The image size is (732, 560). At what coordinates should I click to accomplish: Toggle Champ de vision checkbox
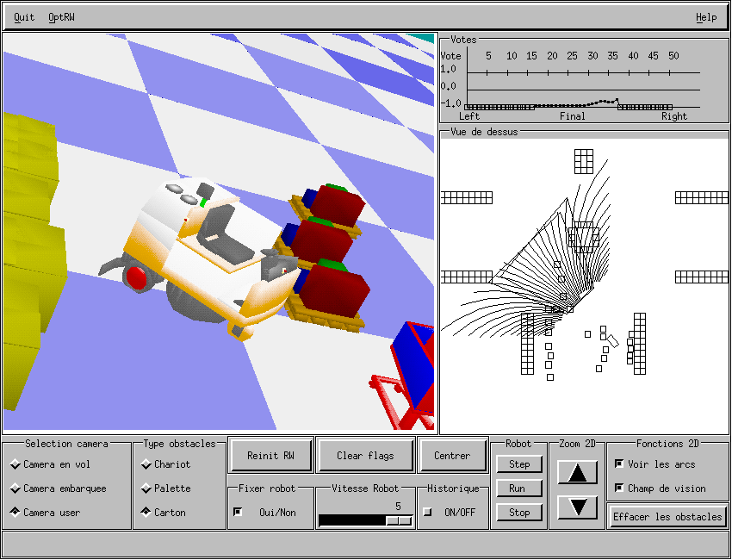(619, 488)
